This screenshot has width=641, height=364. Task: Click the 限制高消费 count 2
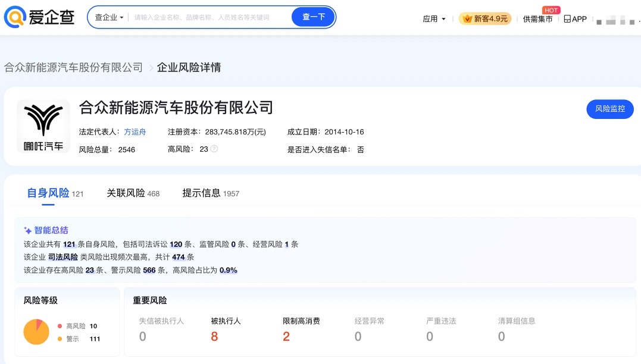pyautogui.click(x=286, y=337)
